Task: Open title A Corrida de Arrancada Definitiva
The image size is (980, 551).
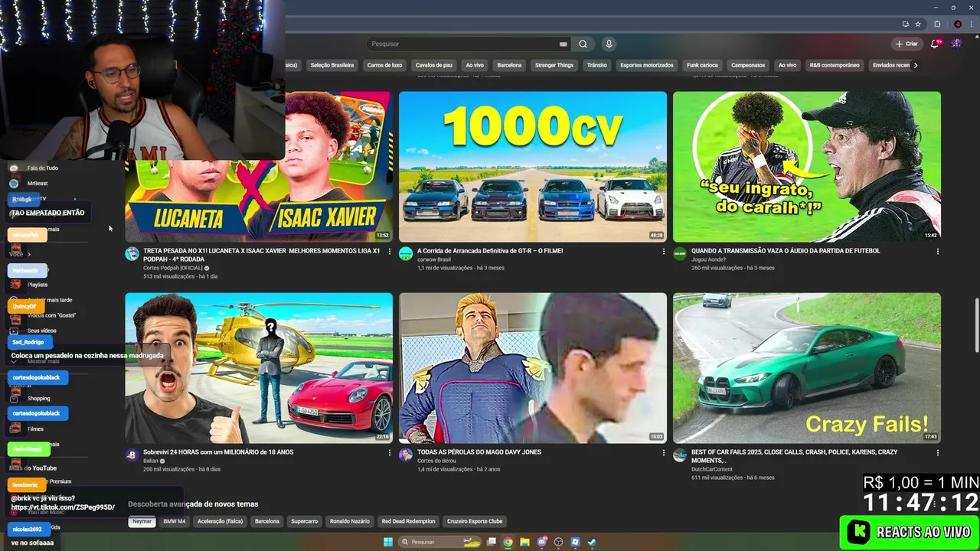Action: (x=490, y=251)
